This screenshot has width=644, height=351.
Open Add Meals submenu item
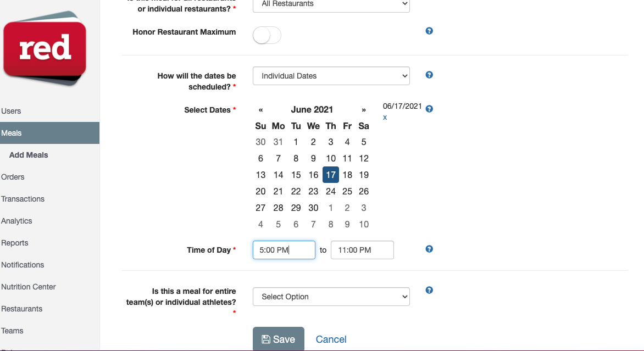pyautogui.click(x=29, y=155)
